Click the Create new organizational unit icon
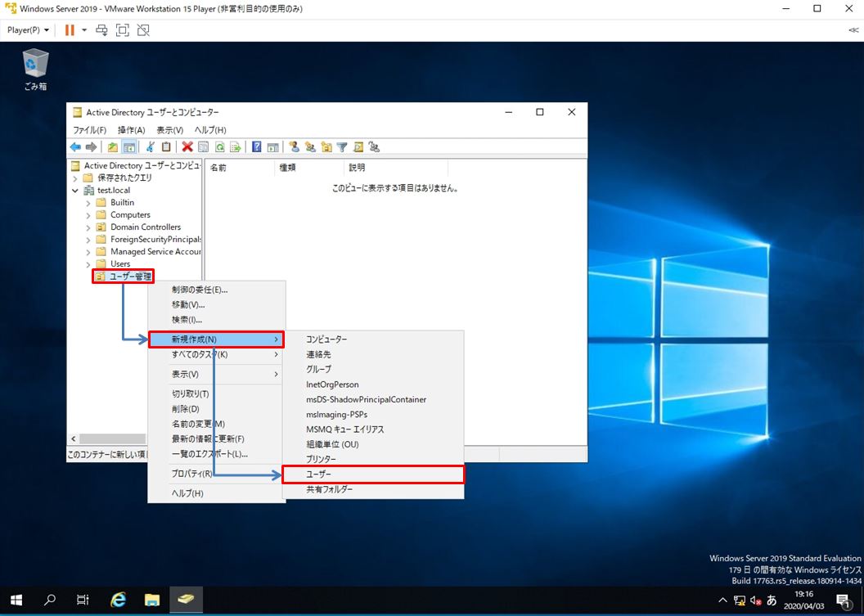The height and width of the screenshot is (616, 864). pos(326,147)
